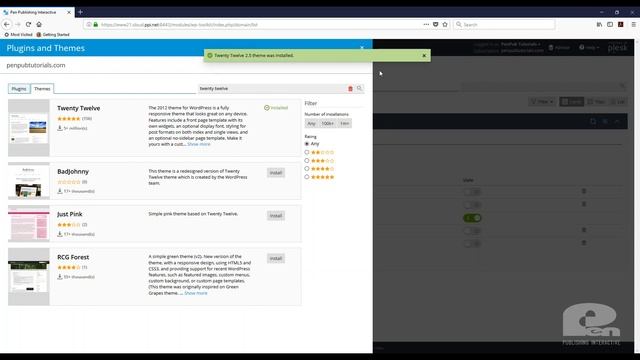Filter by four-star rating
This screenshot has width=640, height=360.
coord(307,169)
